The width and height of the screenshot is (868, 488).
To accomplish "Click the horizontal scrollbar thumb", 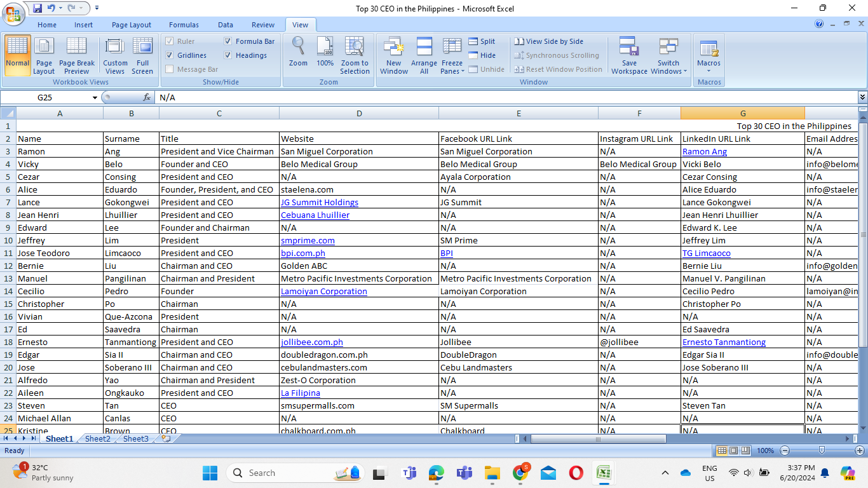I will [598, 438].
